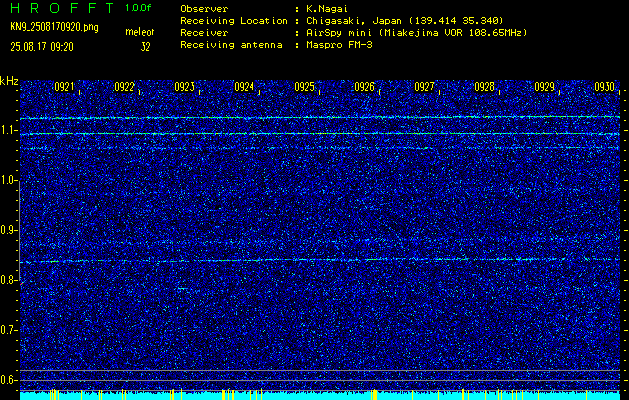Click the Observer field label
The width and height of the screenshot is (629, 400).
click(x=204, y=9)
